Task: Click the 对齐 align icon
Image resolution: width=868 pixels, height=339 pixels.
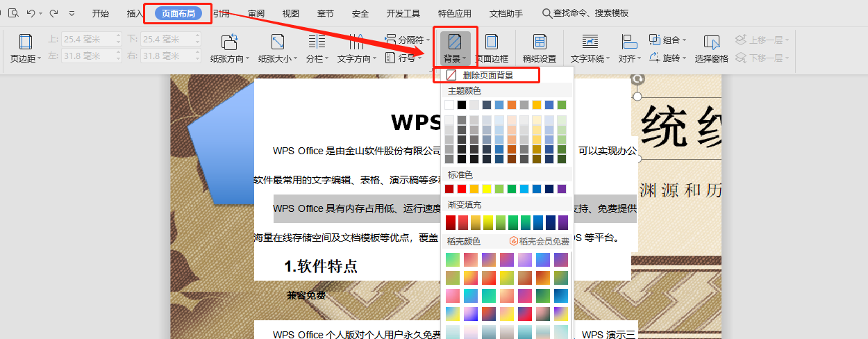Action: pos(629,42)
